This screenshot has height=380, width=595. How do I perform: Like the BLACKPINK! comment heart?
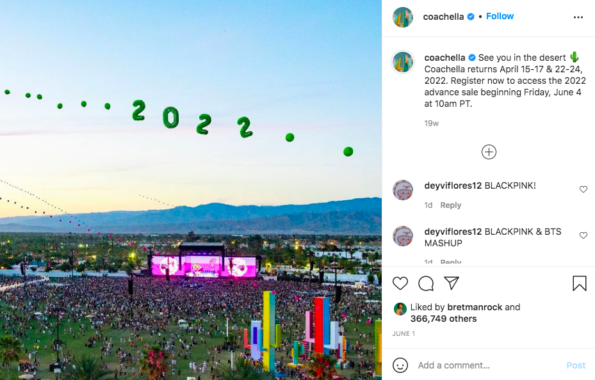[583, 189]
